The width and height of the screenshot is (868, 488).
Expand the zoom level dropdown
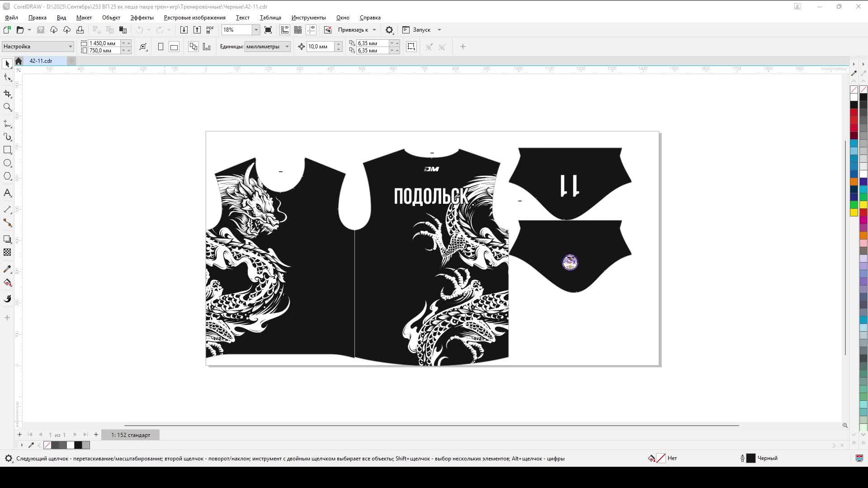pos(256,30)
